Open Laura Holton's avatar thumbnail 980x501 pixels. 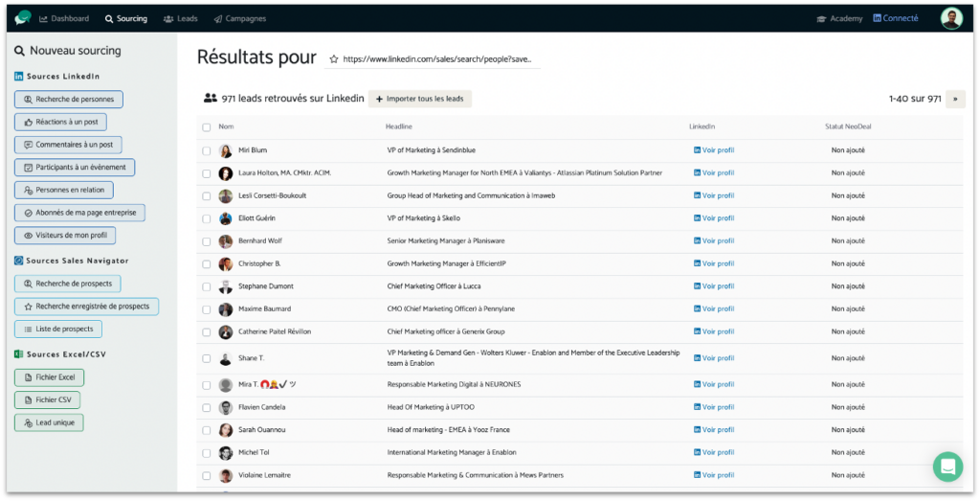coord(226,173)
